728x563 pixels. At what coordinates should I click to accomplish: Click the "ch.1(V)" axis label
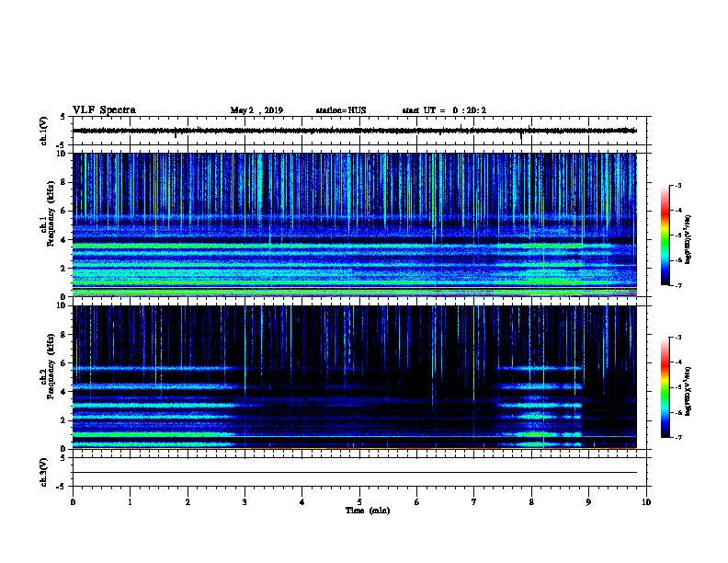coord(44,131)
